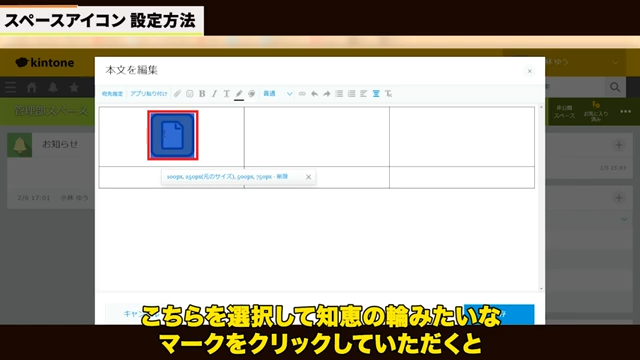This screenshot has height=360, width=640.
Task: Click the 宛先指定 mention button
Action: click(112, 94)
